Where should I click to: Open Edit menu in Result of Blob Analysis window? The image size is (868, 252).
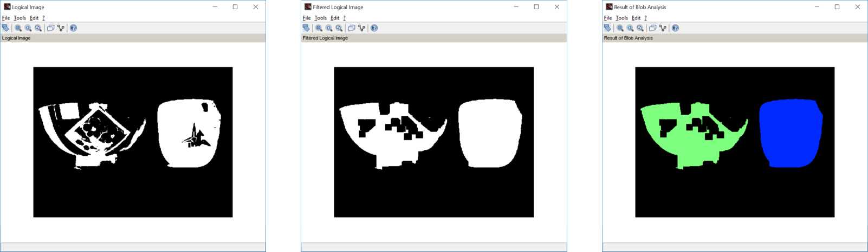pyautogui.click(x=636, y=18)
